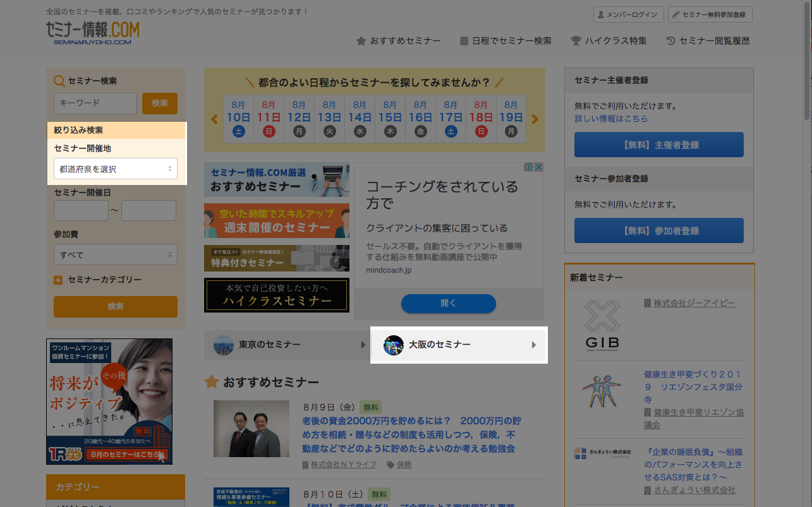Open the 大阪のセミナー link
Image resolution: width=812 pixels, height=507 pixels.
click(458, 345)
